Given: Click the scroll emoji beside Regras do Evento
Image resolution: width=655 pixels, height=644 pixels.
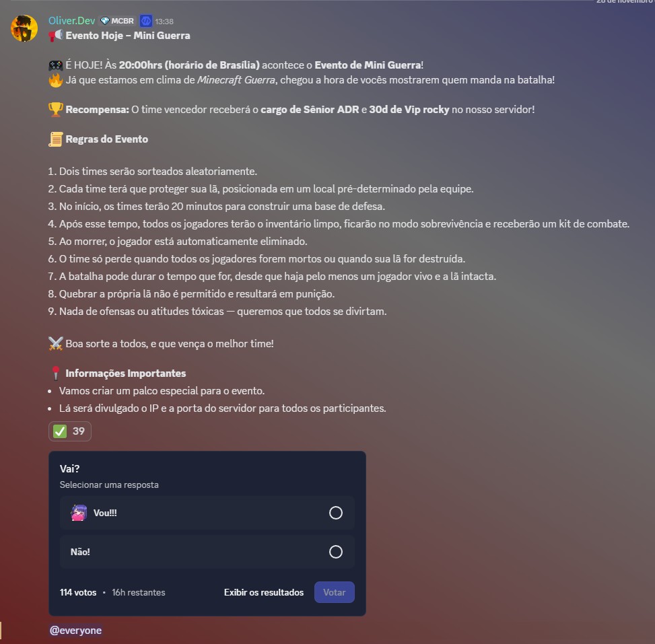Looking at the screenshot, I should point(56,139).
